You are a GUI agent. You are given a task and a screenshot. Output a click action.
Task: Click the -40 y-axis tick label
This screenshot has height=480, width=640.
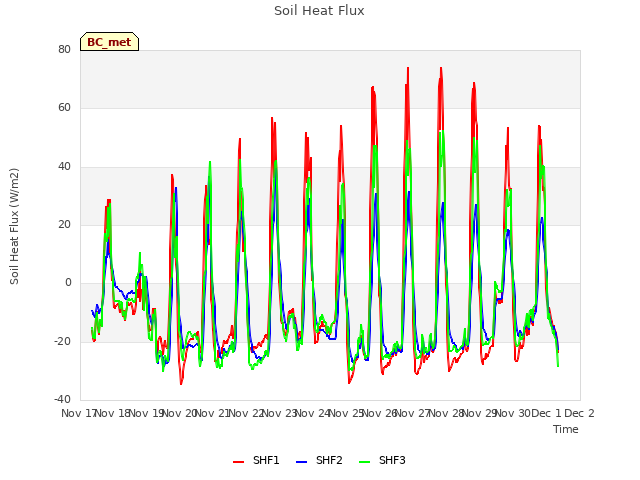pos(62,399)
